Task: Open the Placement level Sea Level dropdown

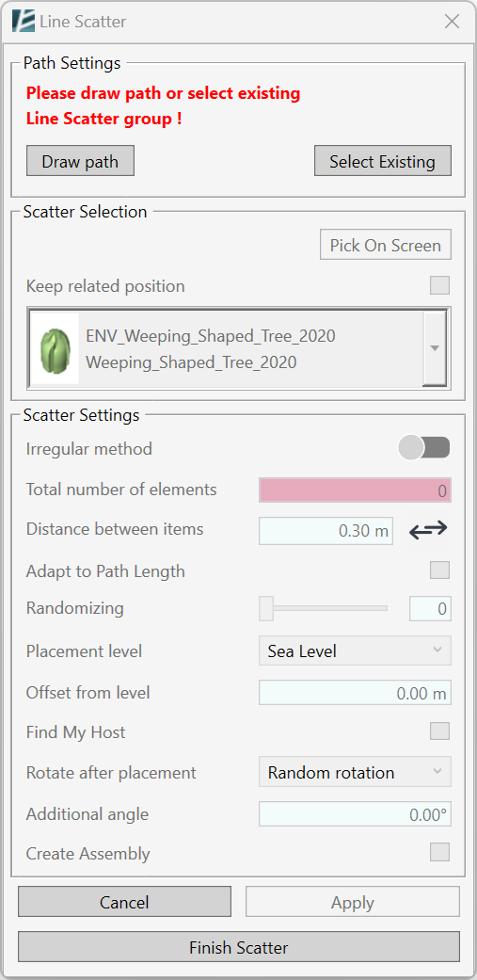Action: 355,651
